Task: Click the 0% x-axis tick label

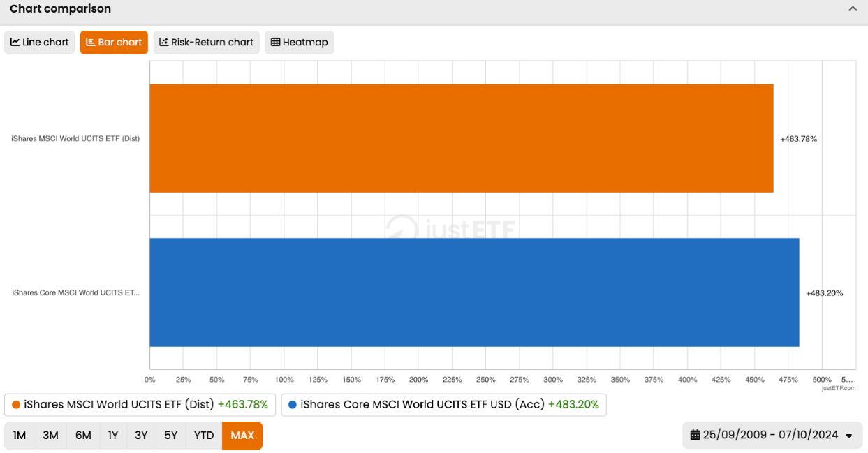Action: pyautogui.click(x=150, y=380)
